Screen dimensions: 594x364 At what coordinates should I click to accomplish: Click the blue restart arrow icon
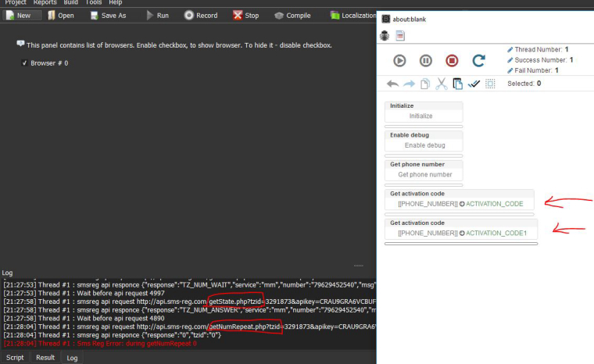point(478,60)
